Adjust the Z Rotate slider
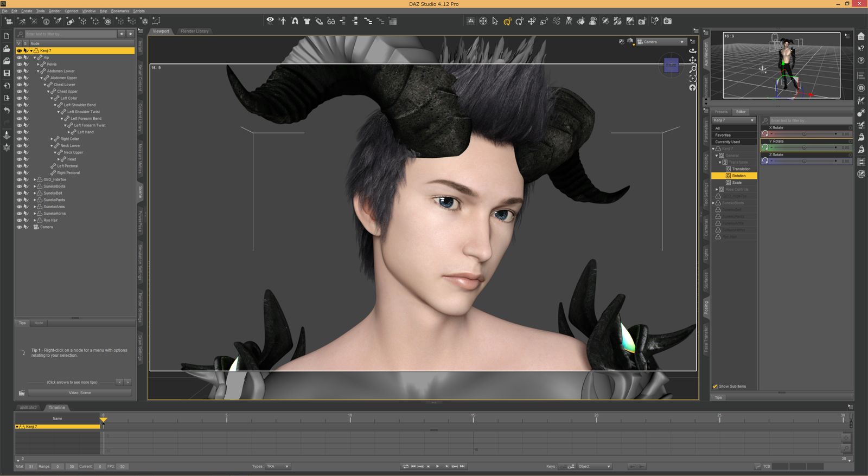 804,161
